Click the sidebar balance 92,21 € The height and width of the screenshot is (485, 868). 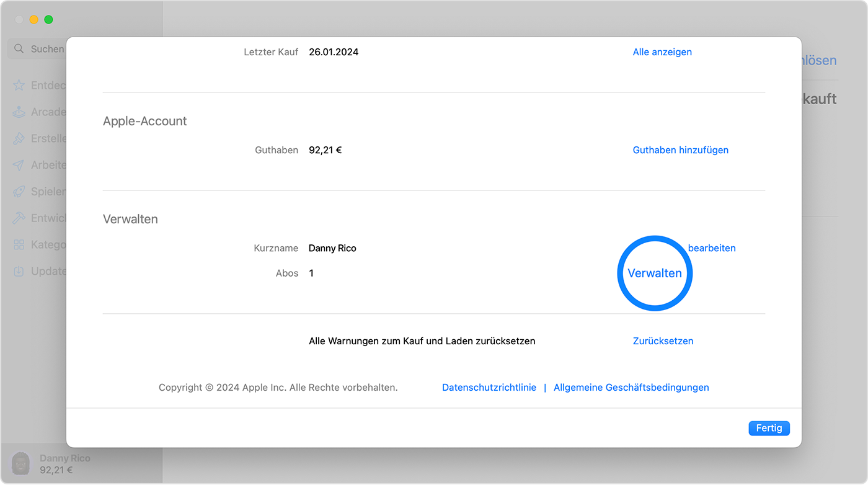[x=56, y=470]
